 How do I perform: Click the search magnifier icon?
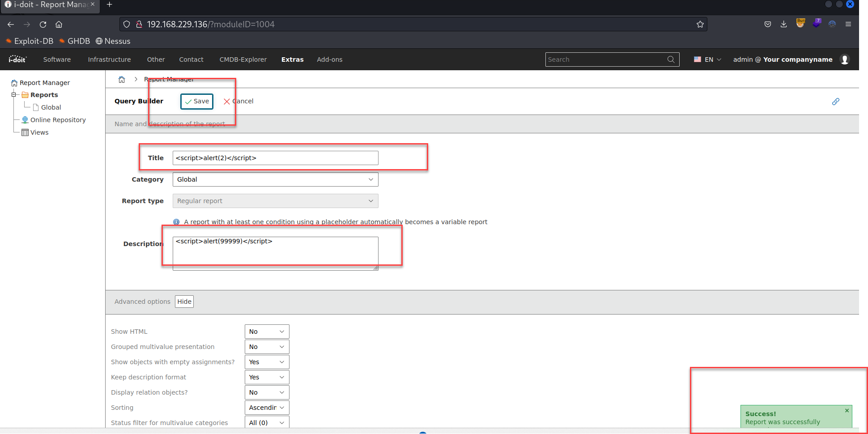click(671, 60)
